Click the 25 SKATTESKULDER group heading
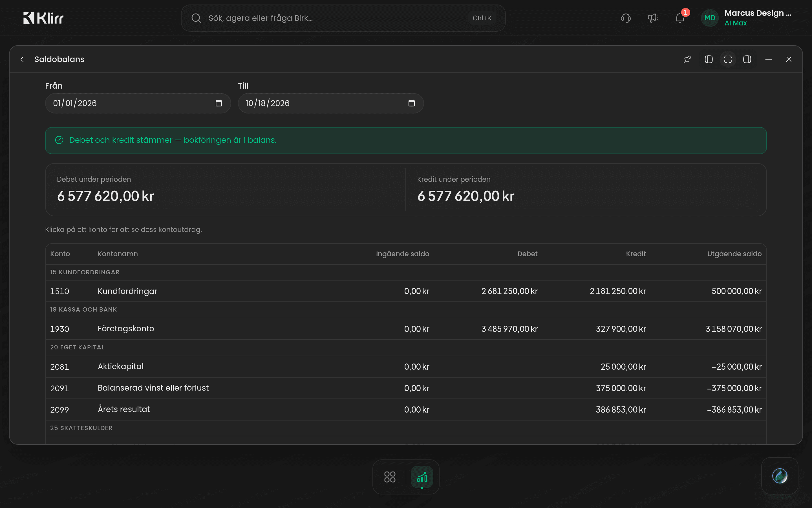Screen dimensions: 812x508 [81, 428]
